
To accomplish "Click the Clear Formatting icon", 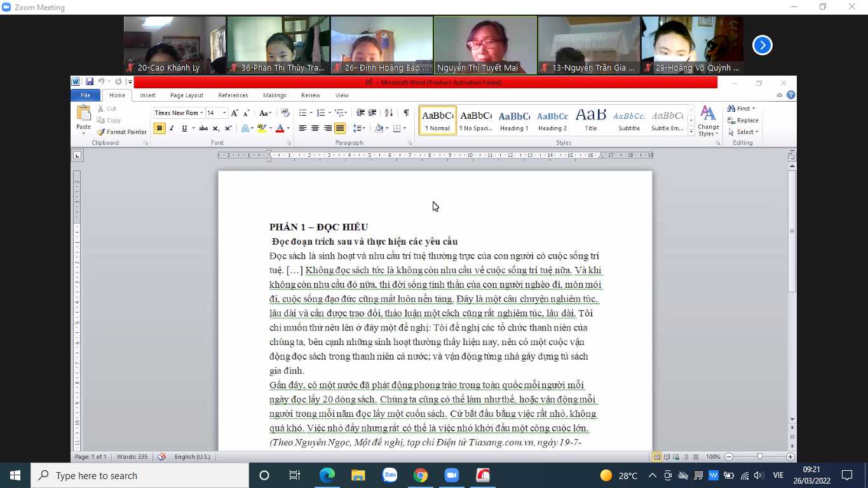I will pos(285,113).
